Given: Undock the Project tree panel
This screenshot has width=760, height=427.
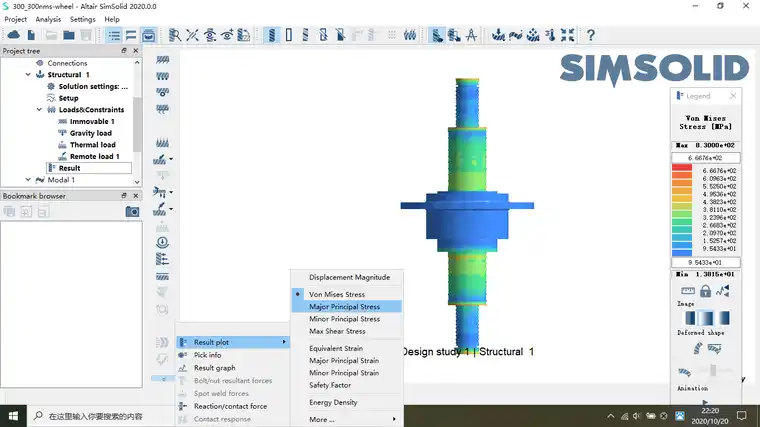Looking at the screenshot, I should (x=124, y=50).
